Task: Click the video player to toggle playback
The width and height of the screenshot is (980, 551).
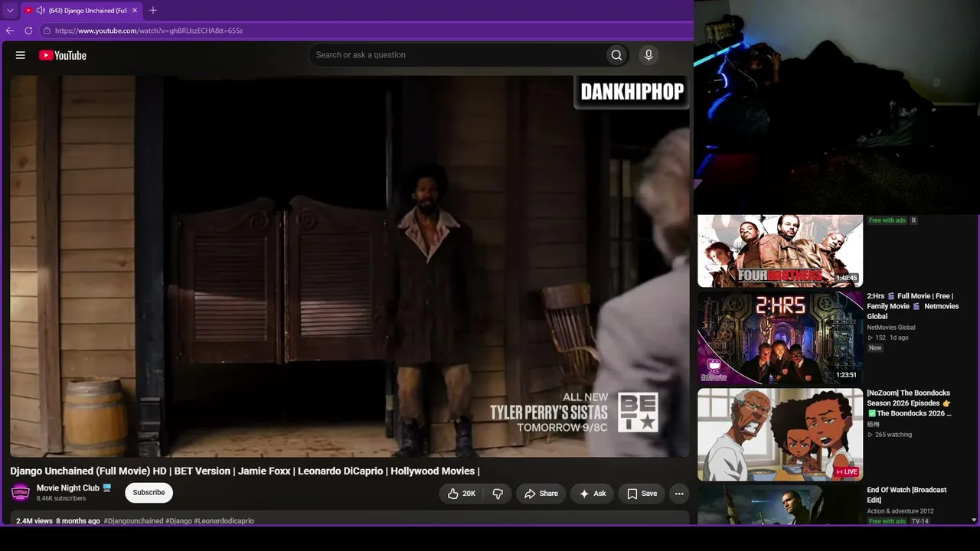Action: [350, 266]
